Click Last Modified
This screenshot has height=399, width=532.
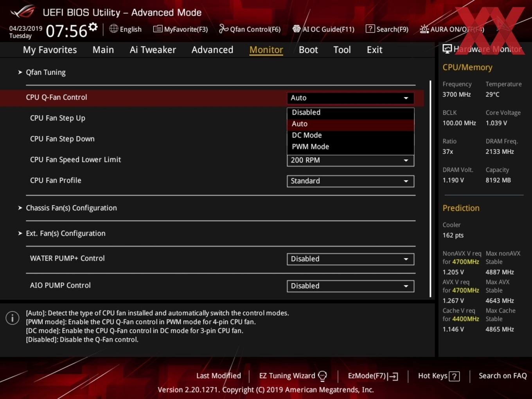tap(218, 376)
